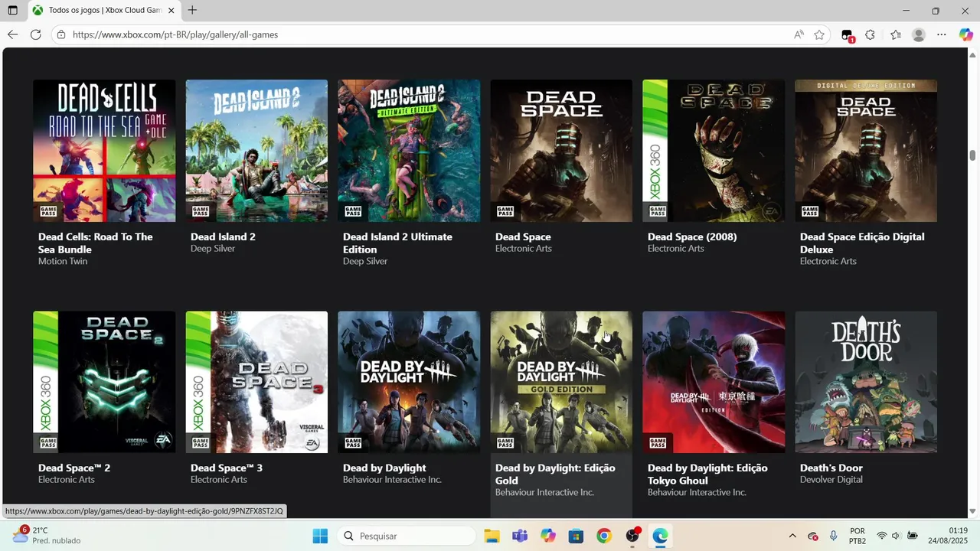View site information lock icon

click(x=61, y=34)
